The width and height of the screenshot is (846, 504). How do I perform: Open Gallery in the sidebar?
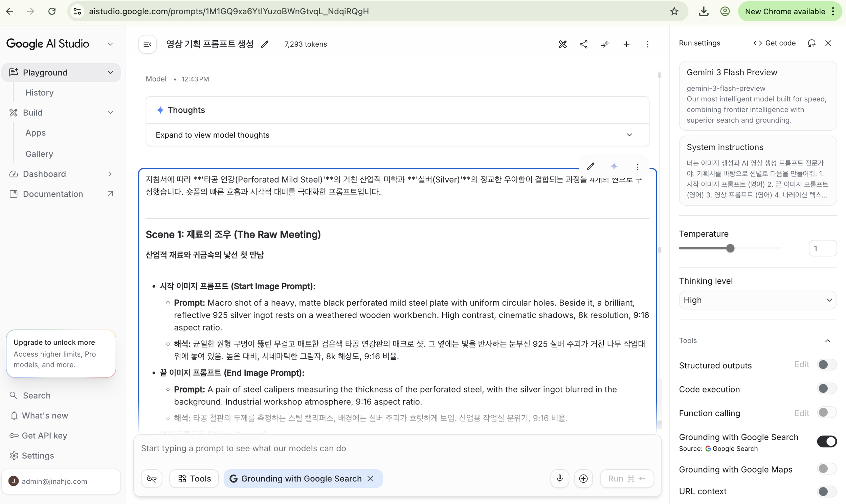coord(39,154)
